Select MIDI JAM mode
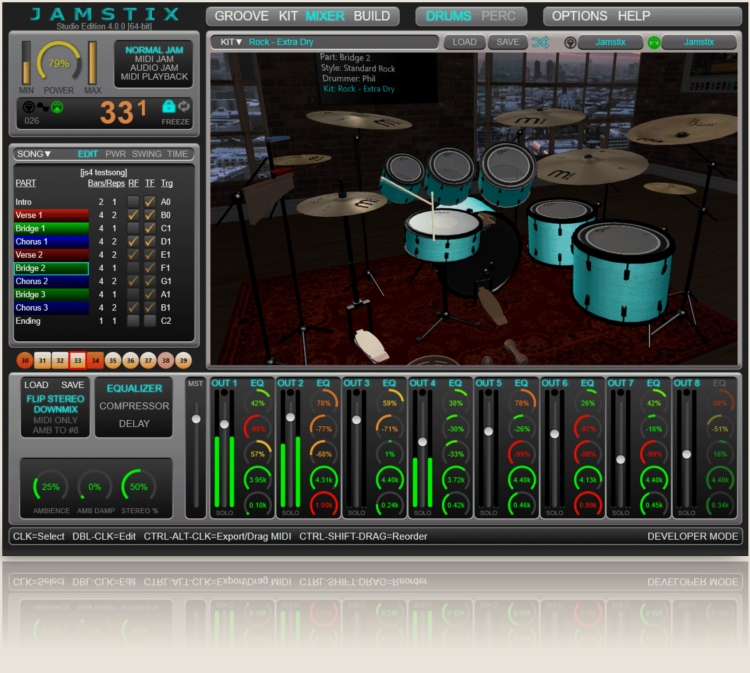Image resolution: width=750 pixels, height=673 pixels. tap(154, 59)
